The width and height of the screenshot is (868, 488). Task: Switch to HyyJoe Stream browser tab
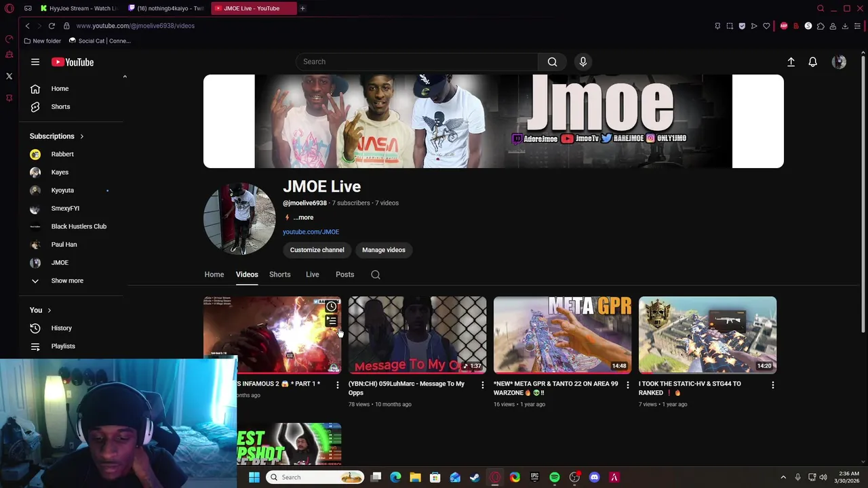click(79, 8)
